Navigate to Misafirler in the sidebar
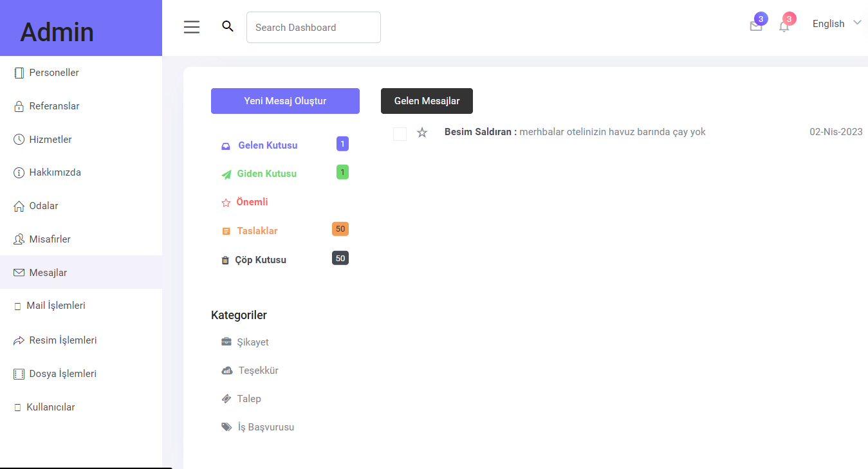The height and width of the screenshot is (469, 868). point(48,239)
